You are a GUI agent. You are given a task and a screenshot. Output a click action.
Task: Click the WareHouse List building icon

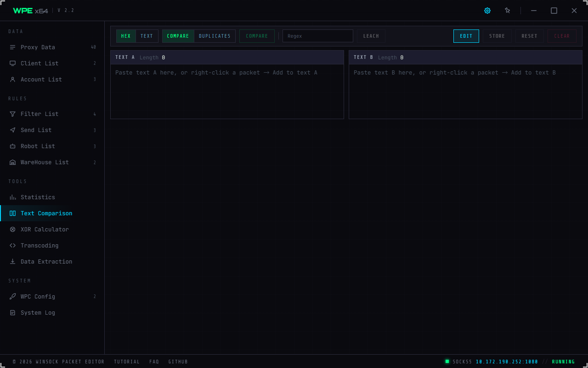(x=13, y=162)
